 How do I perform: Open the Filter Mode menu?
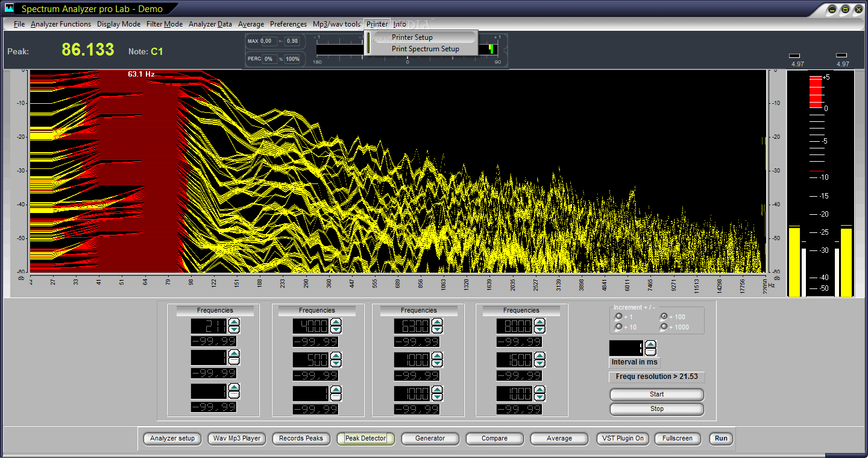[165, 24]
